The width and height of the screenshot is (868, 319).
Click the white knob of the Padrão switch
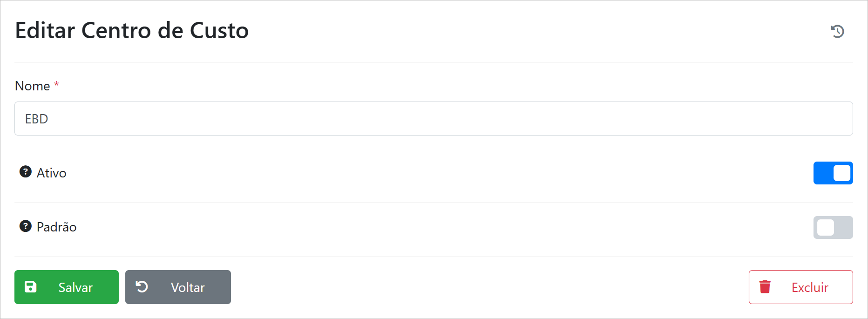pos(825,227)
